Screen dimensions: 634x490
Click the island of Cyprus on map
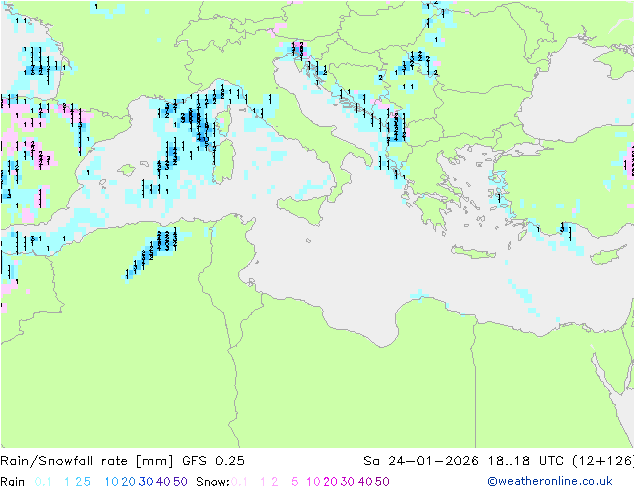(x=609, y=255)
